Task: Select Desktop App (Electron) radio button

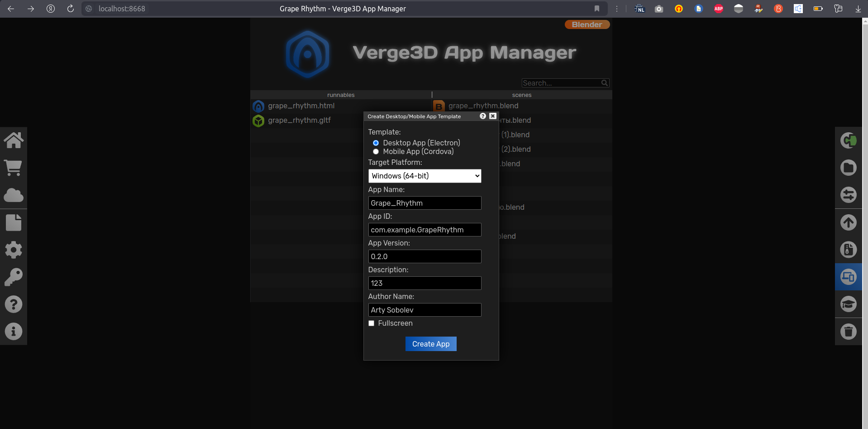Action: tap(376, 143)
